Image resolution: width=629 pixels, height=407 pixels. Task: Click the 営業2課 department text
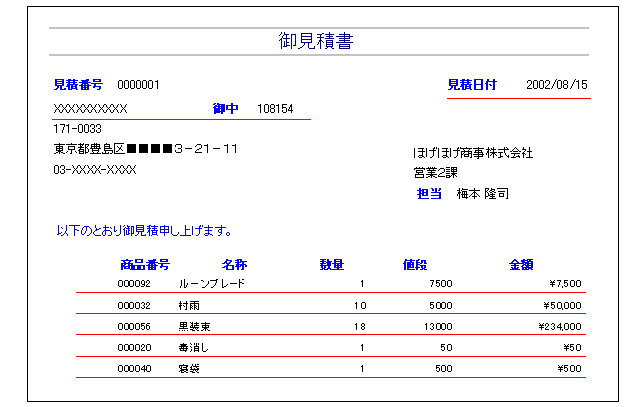click(435, 173)
